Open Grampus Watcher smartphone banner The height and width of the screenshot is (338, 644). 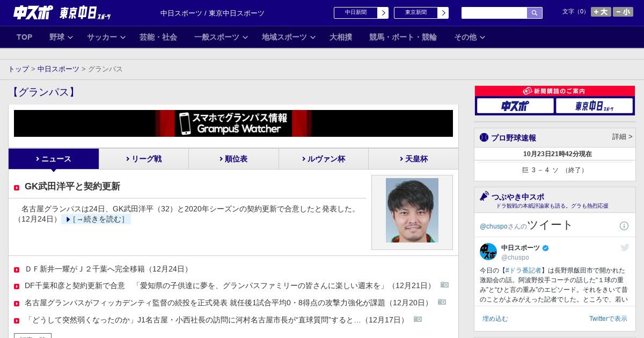tap(233, 123)
